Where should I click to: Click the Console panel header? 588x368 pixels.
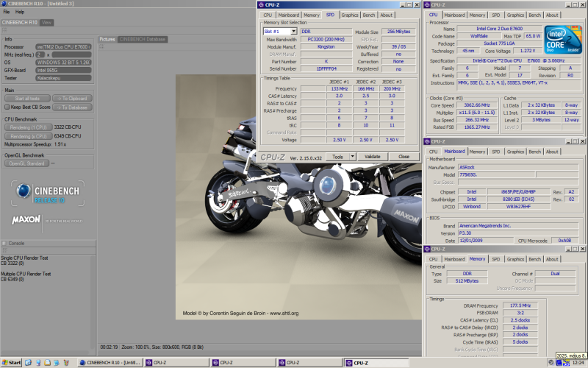pos(48,244)
